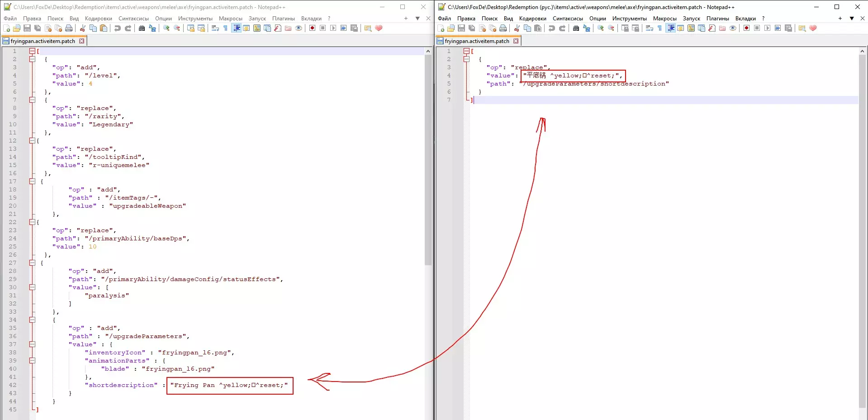The height and width of the screenshot is (420, 868).
Task: Click plus button on Redemption window menu bar
Action: (406, 19)
